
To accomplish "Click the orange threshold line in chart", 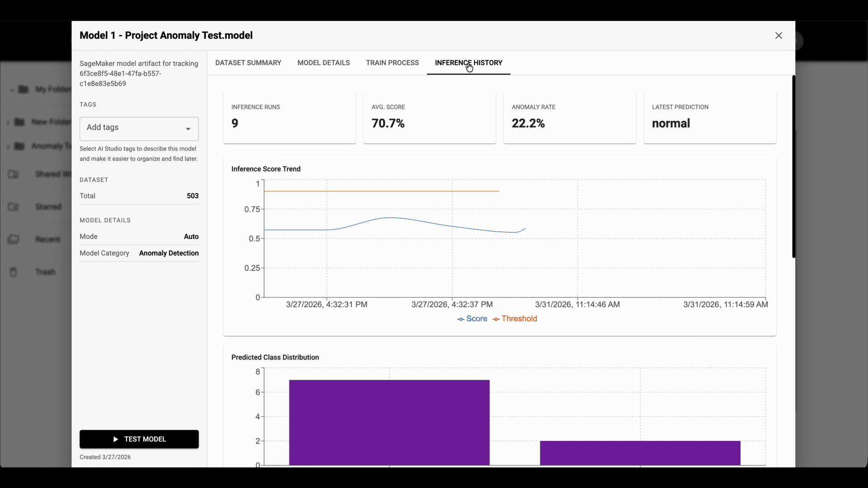I will [384, 191].
